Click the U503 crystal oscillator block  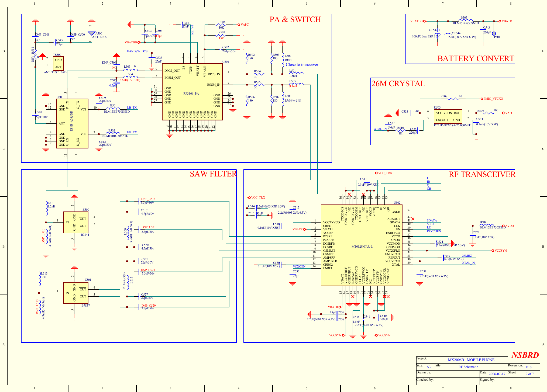pos(448,116)
